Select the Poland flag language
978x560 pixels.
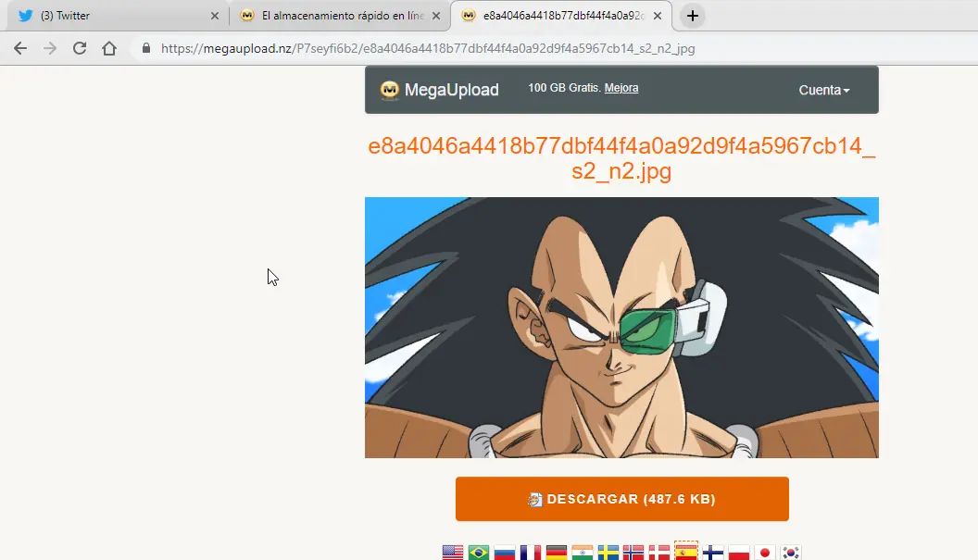(739, 553)
